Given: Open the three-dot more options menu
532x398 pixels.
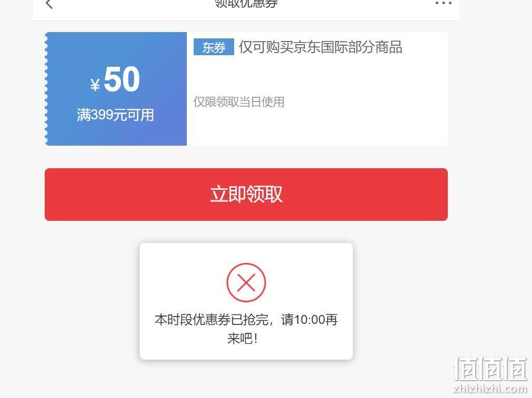Looking at the screenshot, I should 443,3.
